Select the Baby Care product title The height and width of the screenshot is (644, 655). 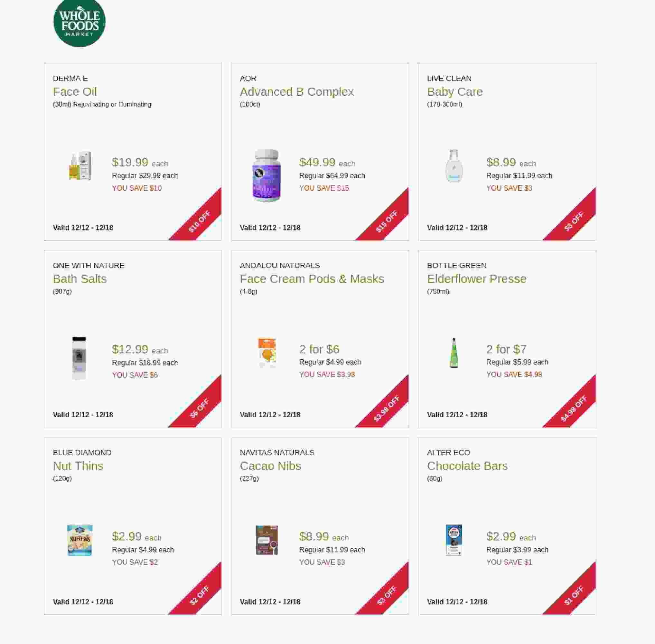coord(454,92)
